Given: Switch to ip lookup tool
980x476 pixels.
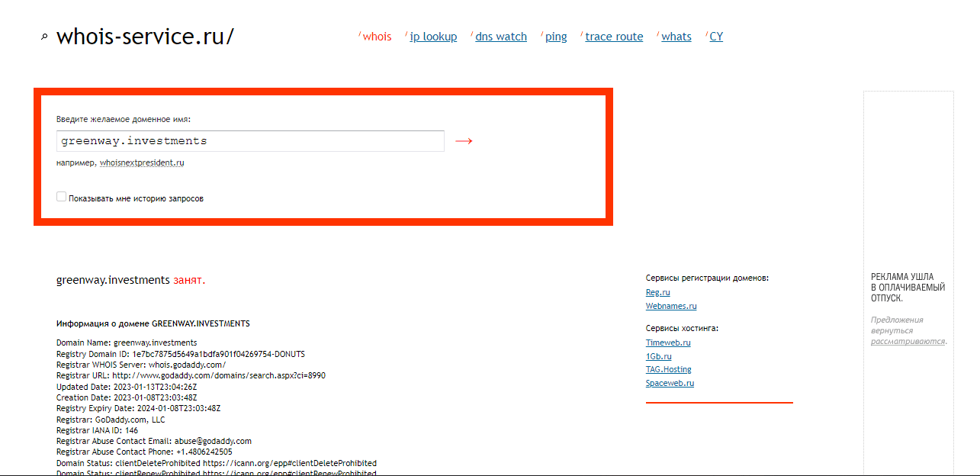Looking at the screenshot, I should (433, 37).
